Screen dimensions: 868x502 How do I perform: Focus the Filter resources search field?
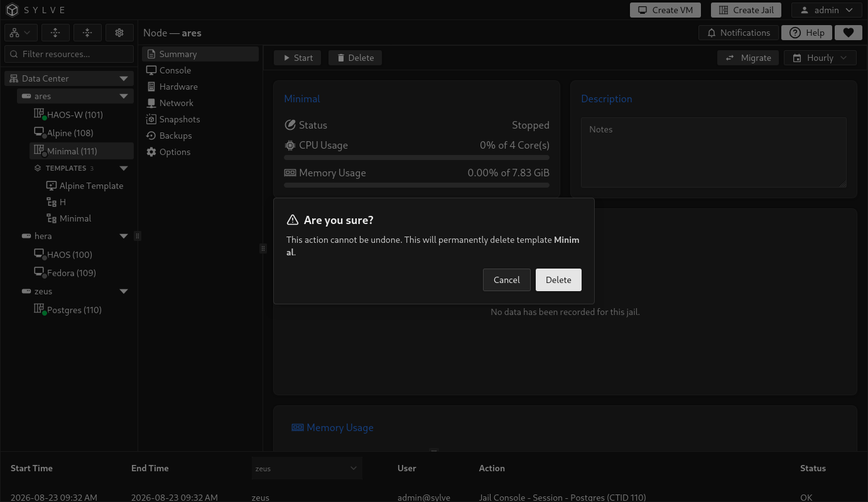69,54
